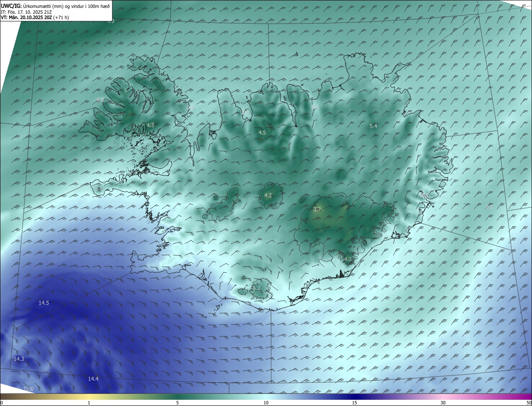Screen dimensions: 532x406
Task: Click the '10' tick on the color scale
Action: tap(266, 403)
